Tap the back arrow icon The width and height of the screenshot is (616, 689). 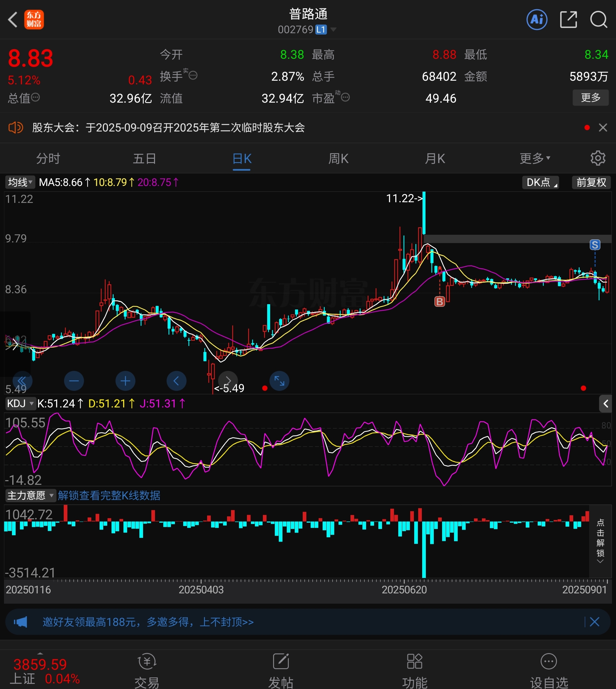[x=13, y=19]
